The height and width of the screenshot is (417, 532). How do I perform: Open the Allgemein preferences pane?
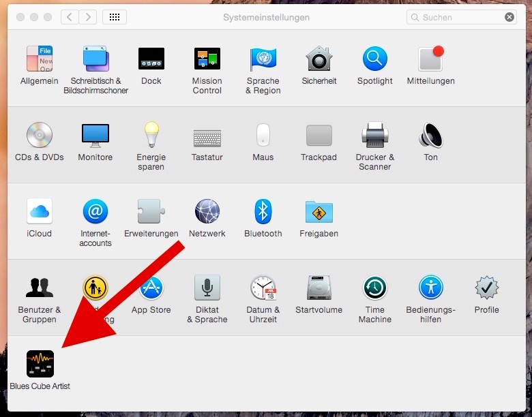40,59
